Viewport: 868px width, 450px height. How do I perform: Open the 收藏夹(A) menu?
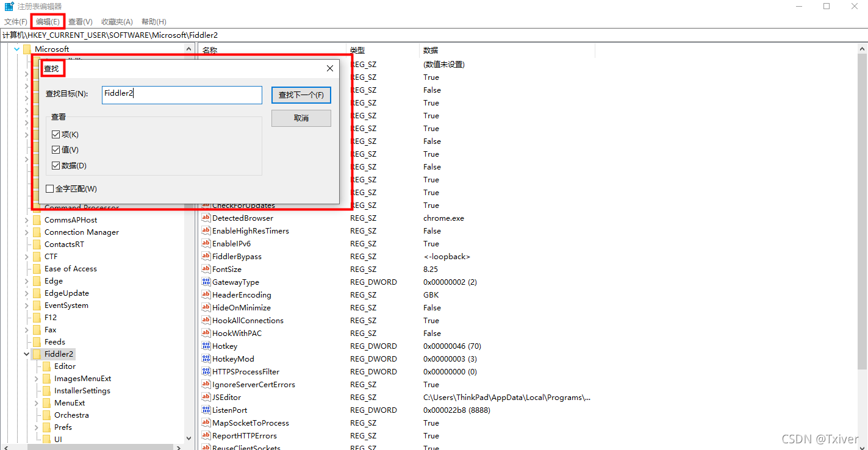click(117, 21)
